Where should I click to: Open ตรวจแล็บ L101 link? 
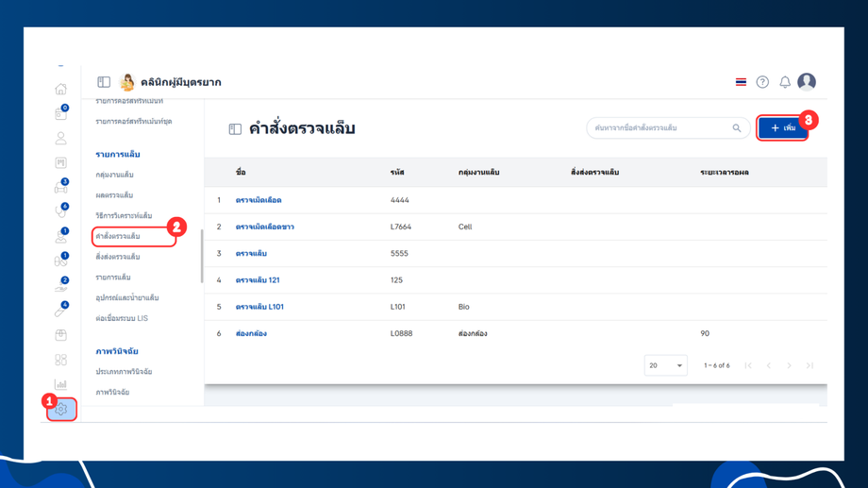coord(259,307)
